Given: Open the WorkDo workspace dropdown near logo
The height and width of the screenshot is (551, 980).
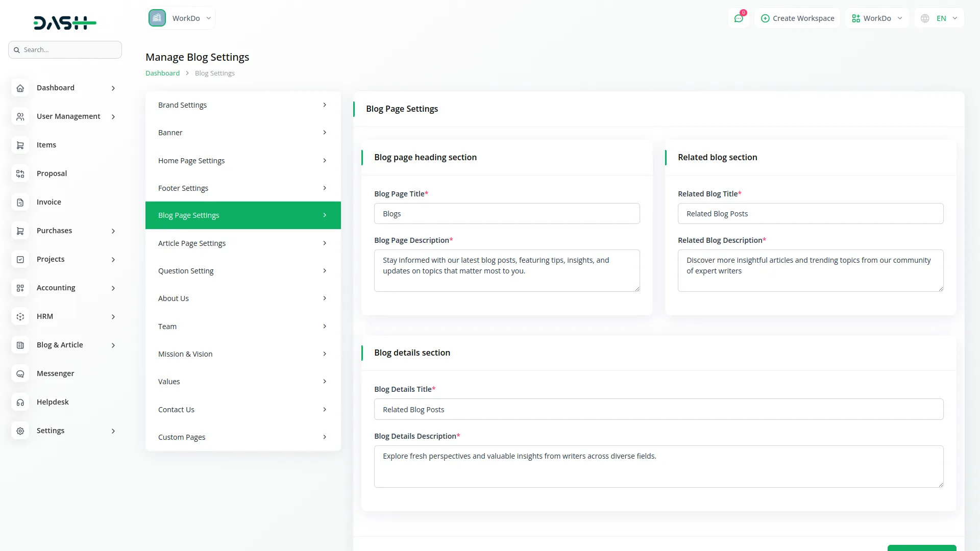Looking at the screenshot, I should 181,18.
